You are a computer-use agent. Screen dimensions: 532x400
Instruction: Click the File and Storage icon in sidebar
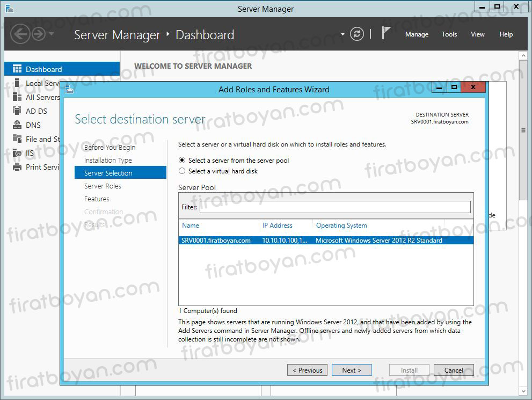click(x=17, y=139)
